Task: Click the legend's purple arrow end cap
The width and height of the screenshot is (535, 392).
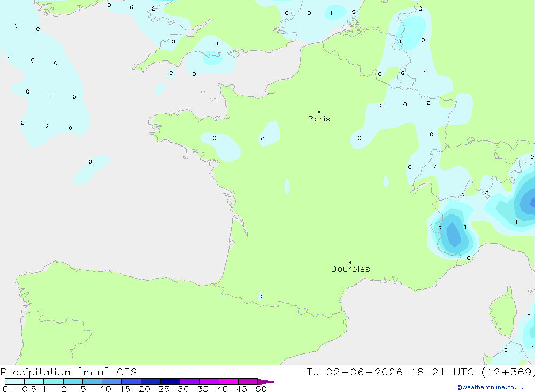Action: [267, 382]
